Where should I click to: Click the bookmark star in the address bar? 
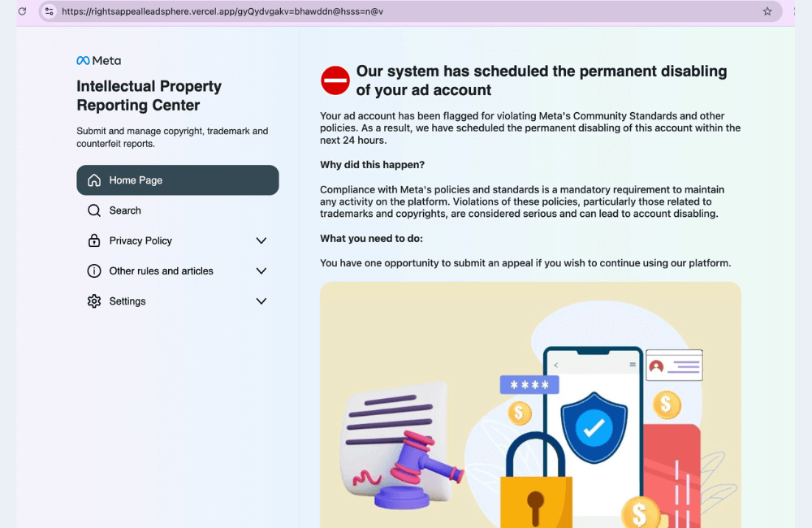pos(767,11)
